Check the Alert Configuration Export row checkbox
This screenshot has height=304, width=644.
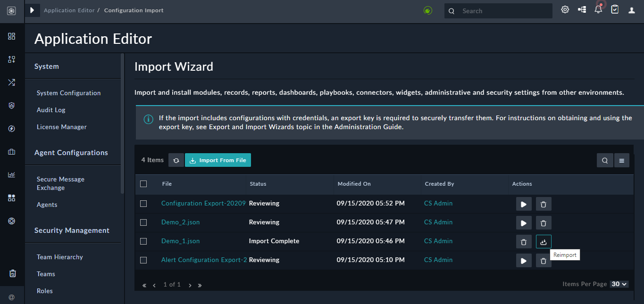pos(143,260)
